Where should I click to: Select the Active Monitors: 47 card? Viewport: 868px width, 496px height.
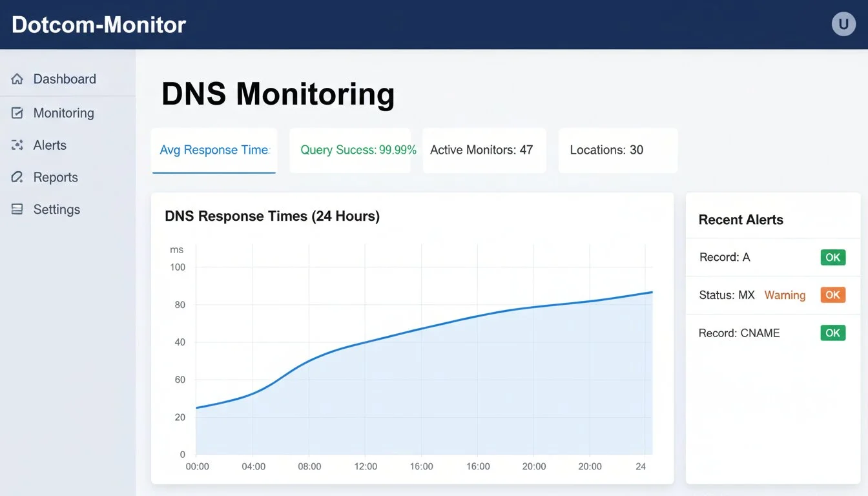(484, 150)
